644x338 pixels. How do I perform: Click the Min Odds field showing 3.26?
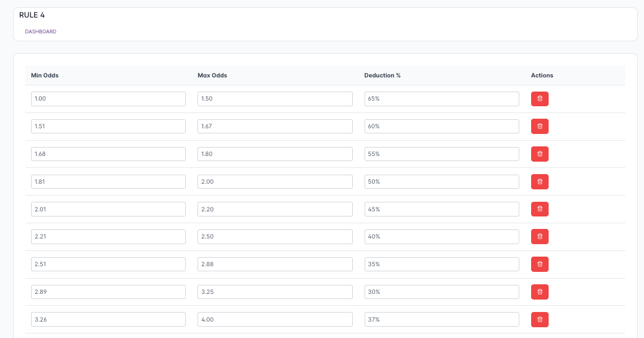tap(108, 319)
